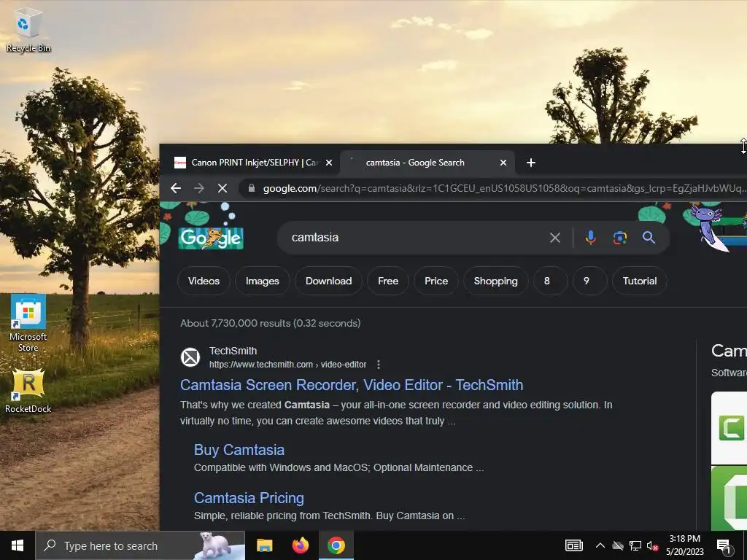Image resolution: width=747 pixels, height=560 pixels.
Task: Show hidden system tray icons
Action: (600, 545)
